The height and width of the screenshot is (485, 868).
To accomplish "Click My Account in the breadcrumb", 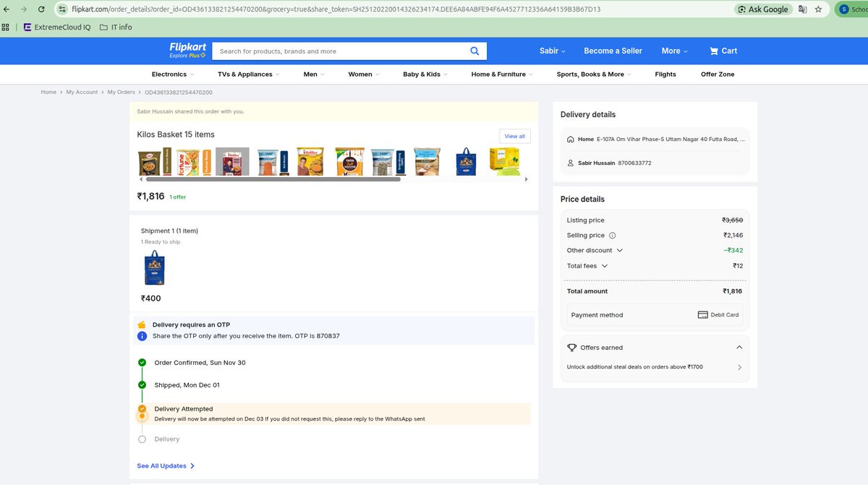I will click(x=82, y=93).
